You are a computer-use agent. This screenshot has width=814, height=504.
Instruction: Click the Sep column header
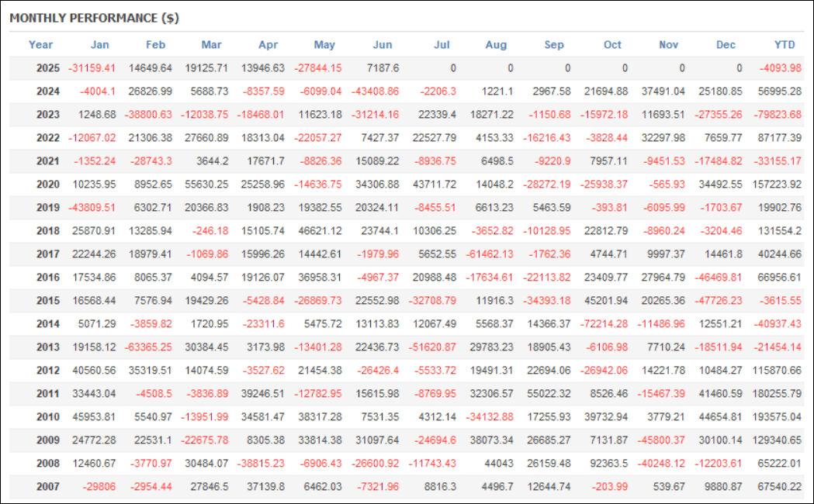click(x=554, y=45)
